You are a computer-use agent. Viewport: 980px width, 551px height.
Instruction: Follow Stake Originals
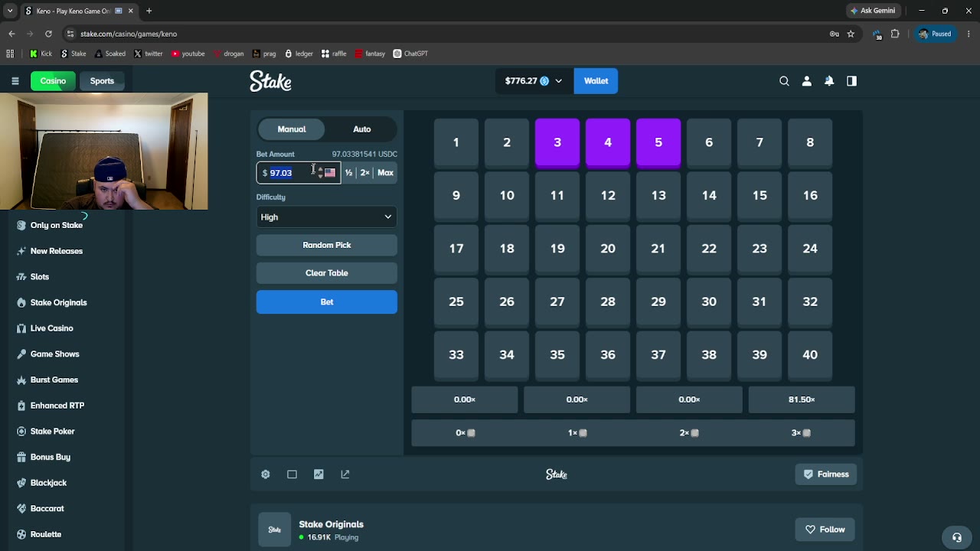coord(825,530)
